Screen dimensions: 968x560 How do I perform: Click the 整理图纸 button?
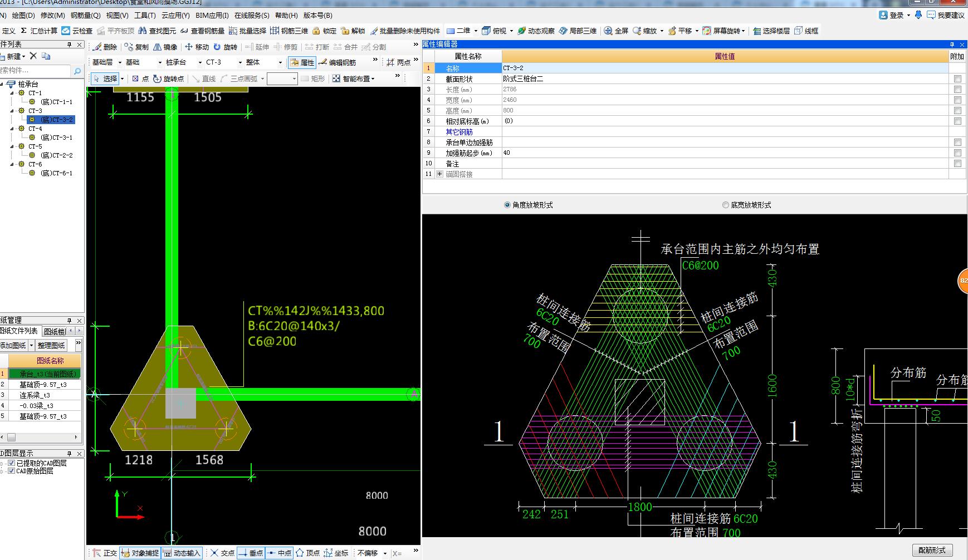click(51, 345)
